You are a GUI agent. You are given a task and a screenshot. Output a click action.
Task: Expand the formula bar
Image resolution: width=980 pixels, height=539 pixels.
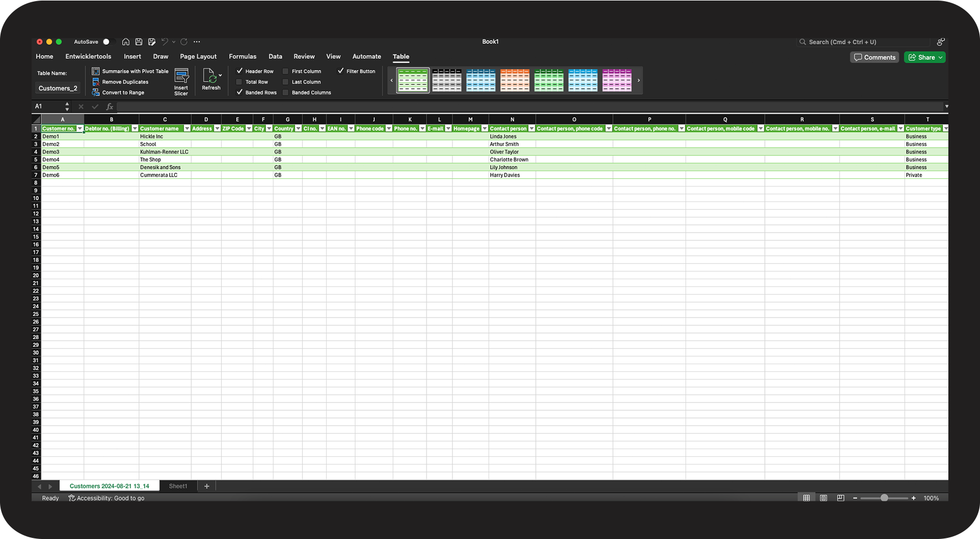946,107
